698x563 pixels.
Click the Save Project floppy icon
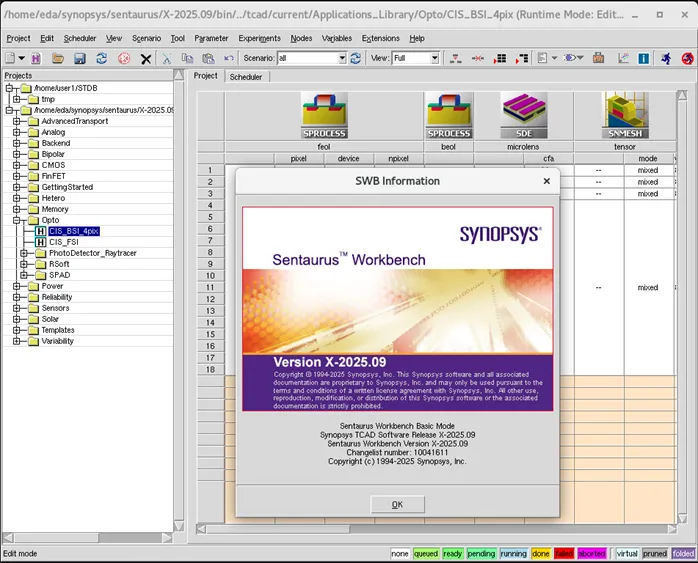(x=80, y=58)
